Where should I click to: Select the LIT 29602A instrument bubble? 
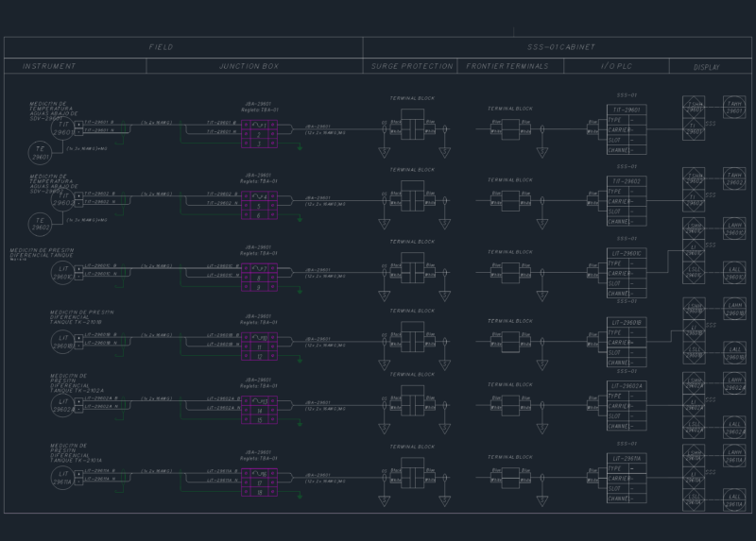tap(63, 406)
